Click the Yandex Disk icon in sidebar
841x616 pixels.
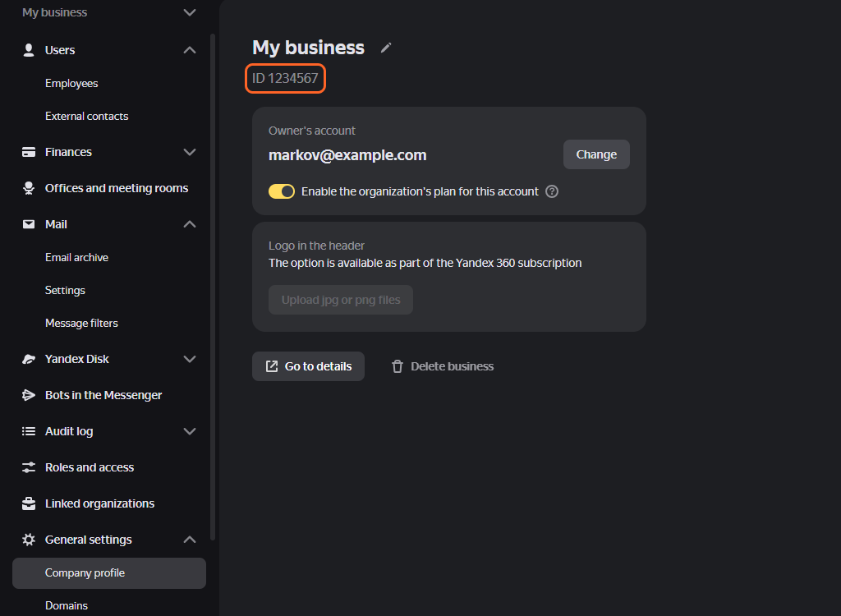click(x=29, y=359)
